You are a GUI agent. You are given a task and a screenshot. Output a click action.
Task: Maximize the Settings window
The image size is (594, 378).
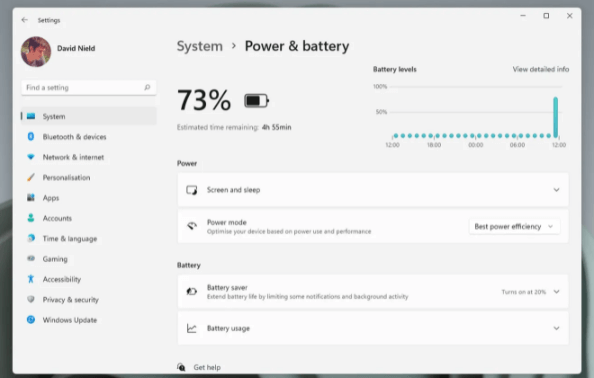coord(546,16)
